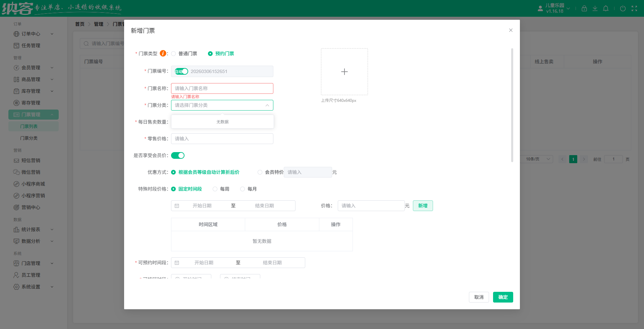Open the notification bell
The width and height of the screenshot is (644, 329).
[605, 8]
